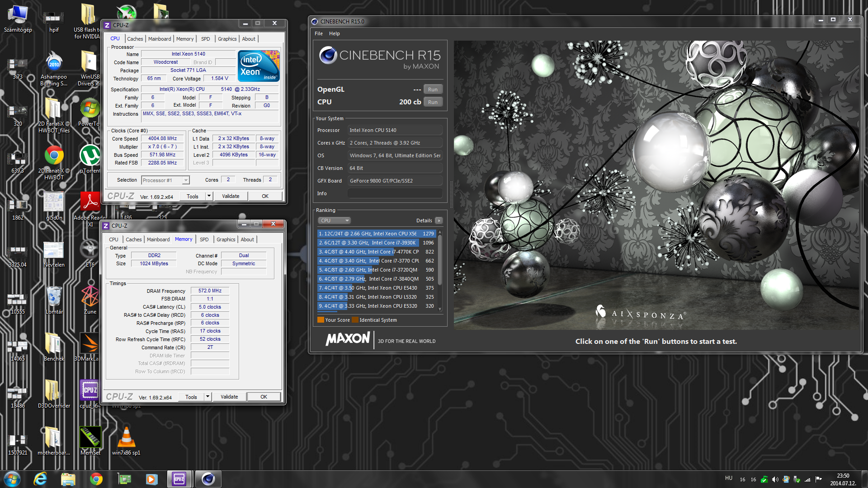The height and width of the screenshot is (488, 868).
Task: Open media player taskbar icon
Action: [x=151, y=479]
